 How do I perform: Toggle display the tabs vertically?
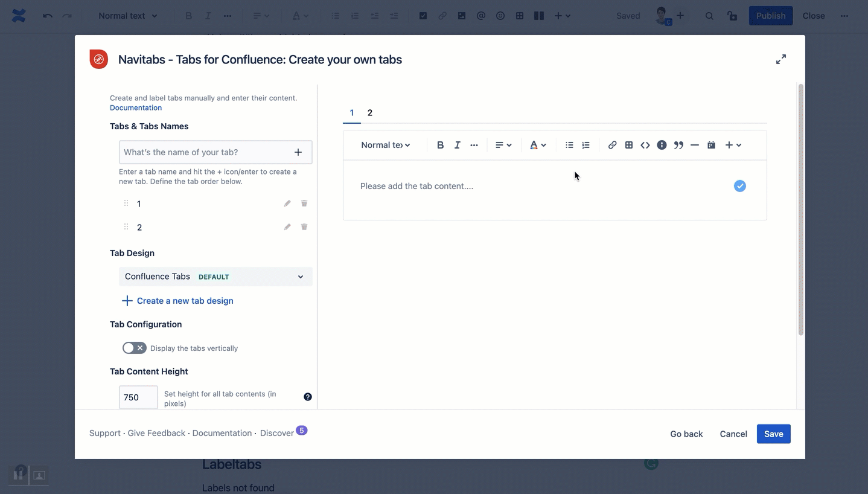[134, 348]
